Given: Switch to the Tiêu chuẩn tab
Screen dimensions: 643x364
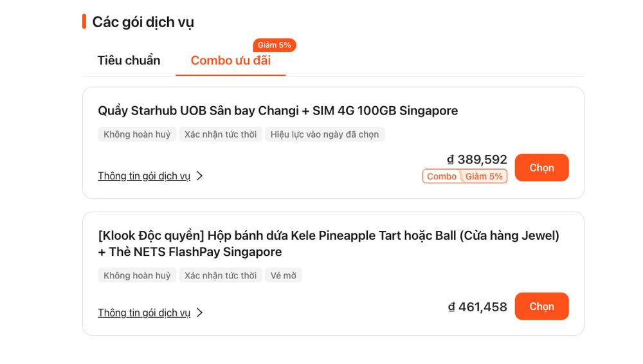Looking at the screenshot, I should point(129,60).
